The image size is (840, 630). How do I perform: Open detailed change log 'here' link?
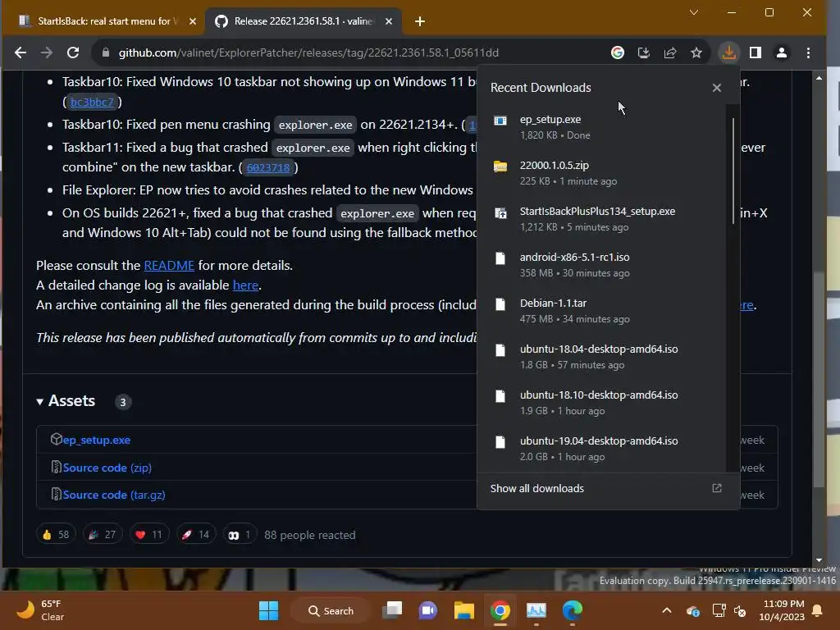(x=245, y=285)
